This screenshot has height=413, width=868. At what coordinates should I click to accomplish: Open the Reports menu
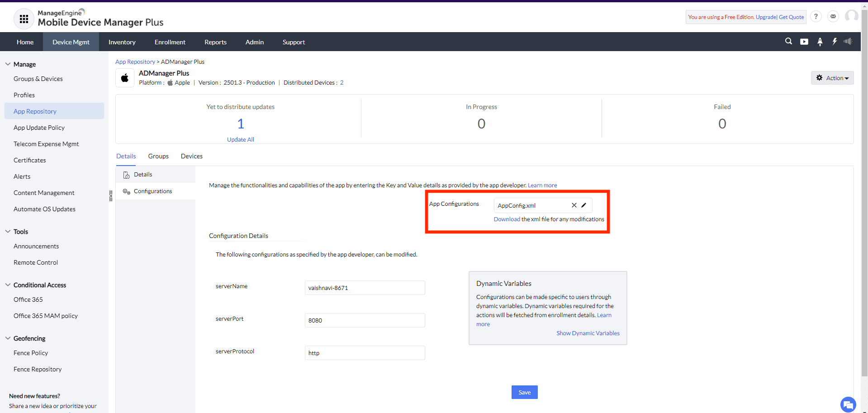[x=215, y=42]
